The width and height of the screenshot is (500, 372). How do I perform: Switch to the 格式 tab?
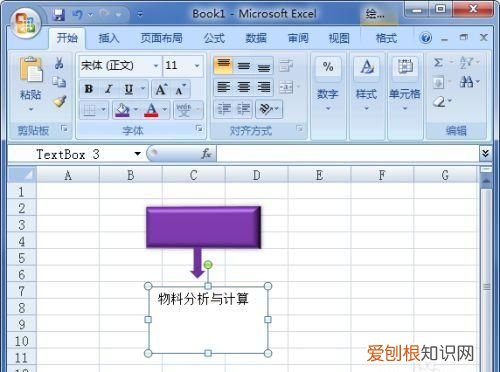point(386,38)
